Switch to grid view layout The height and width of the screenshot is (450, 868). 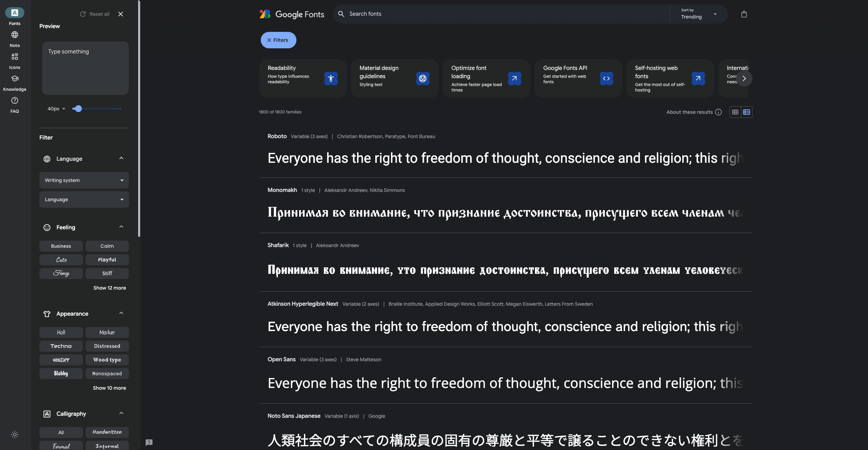735,112
